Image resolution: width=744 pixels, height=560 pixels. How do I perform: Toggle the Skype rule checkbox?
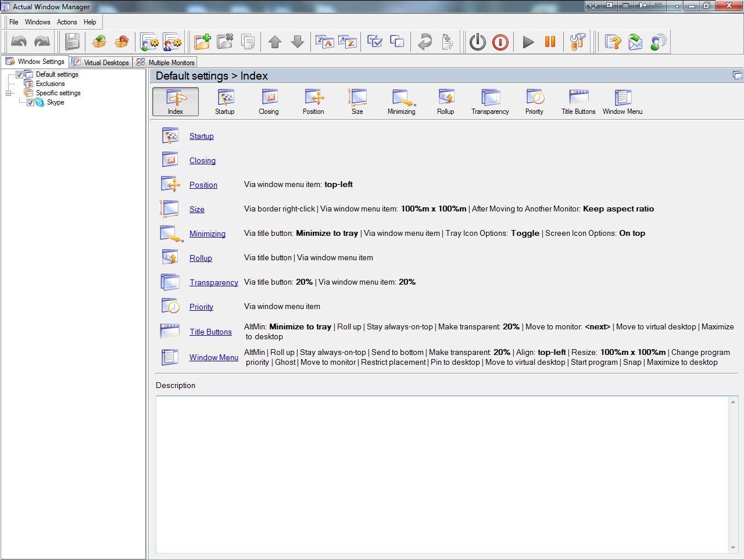point(31,102)
